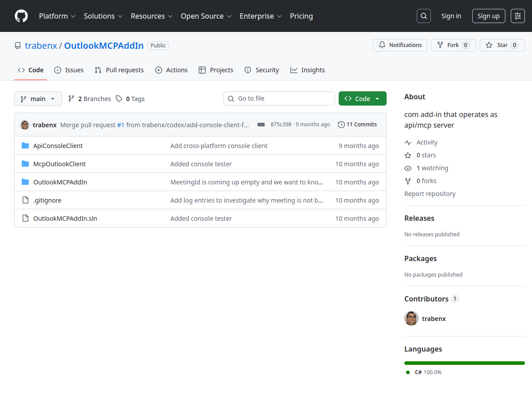532x399 pixels.
Task: Click trabenx avatar in latest commit row
Action: (25, 125)
